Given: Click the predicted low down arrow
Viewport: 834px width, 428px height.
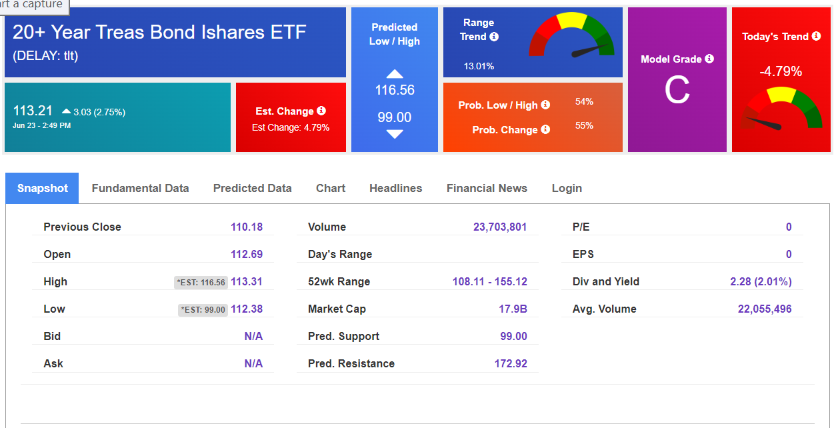Looking at the screenshot, I should pos(394,134).
